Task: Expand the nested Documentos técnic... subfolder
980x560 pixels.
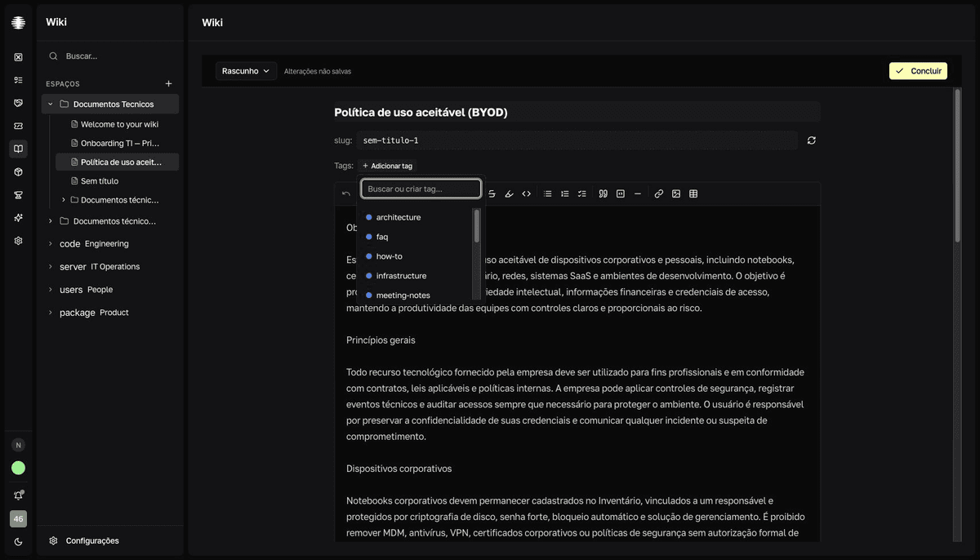Action: point(64,200)
